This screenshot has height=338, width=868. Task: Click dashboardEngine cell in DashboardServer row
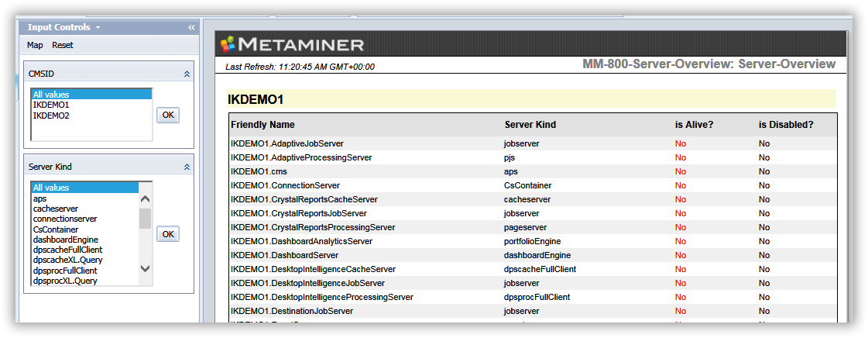click(x=537, y=256)
